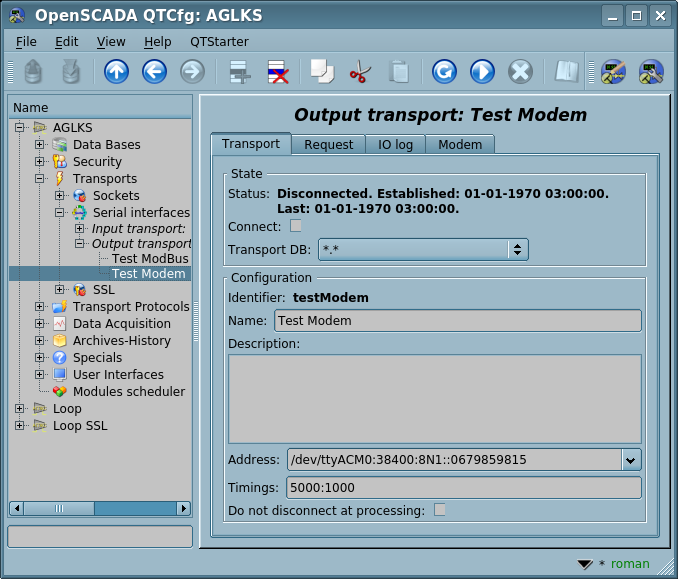678x579 pixels.
Task: Expand the Data Bases node
Action: tap(39, 144)
